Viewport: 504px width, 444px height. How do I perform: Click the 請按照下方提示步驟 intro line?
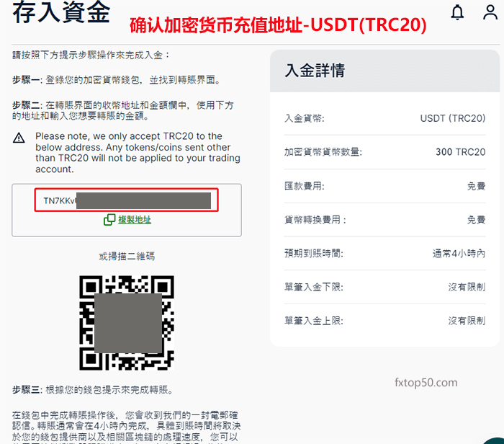91,55
